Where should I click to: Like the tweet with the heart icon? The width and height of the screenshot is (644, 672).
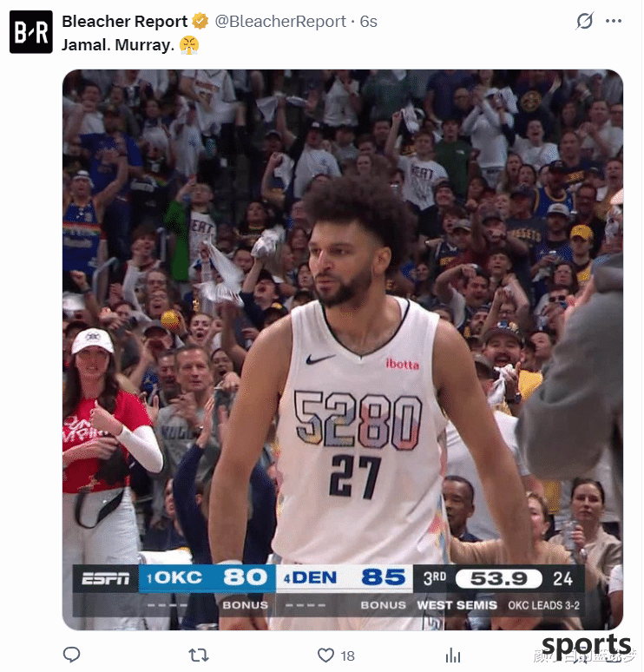pyautogui.click(x=325, y=655)
